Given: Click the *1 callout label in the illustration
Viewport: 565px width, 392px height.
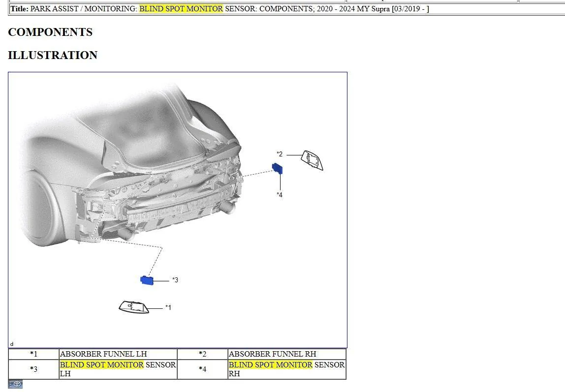Looking at the screenshot, I should click(x=168, y=307).
